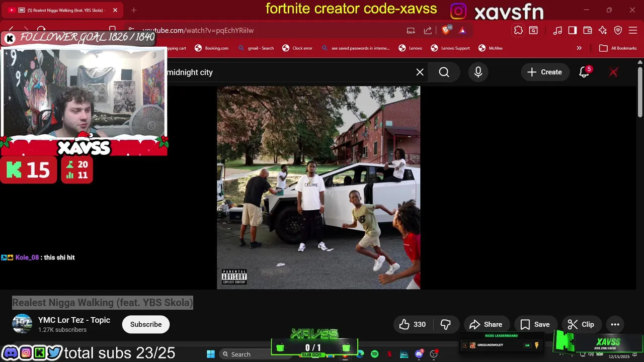The width and height of the screenshot is (644, 362).
Task: Open the Extensions puzzle icon
Action: (518, 30)
